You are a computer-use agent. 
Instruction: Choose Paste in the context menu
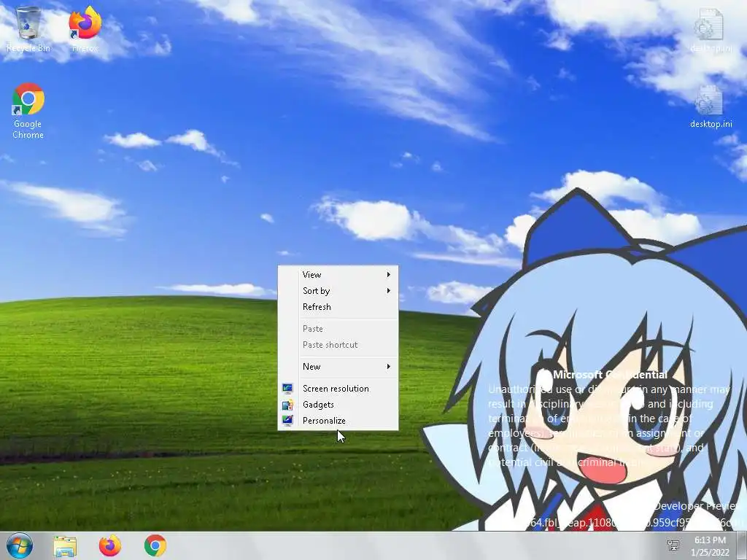(x=338, y=329)
